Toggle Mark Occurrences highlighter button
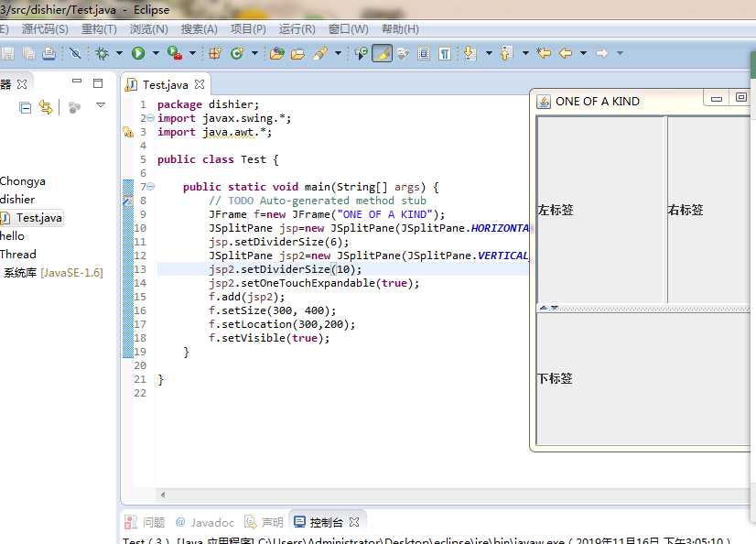This screenshot has height=544, width=756. click(382, 53)
